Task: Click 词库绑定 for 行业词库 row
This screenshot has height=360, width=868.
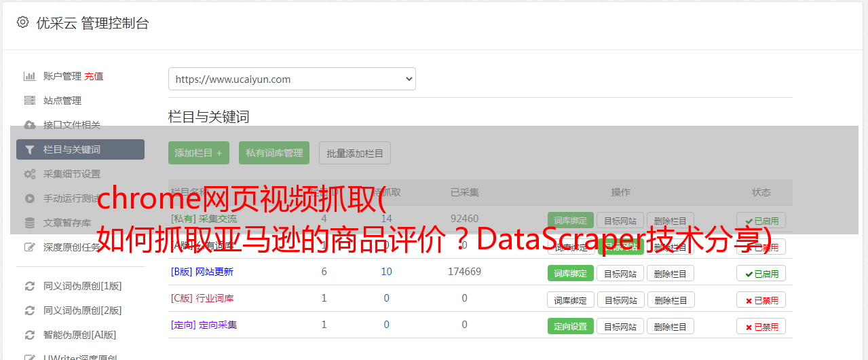Action: 570,300
